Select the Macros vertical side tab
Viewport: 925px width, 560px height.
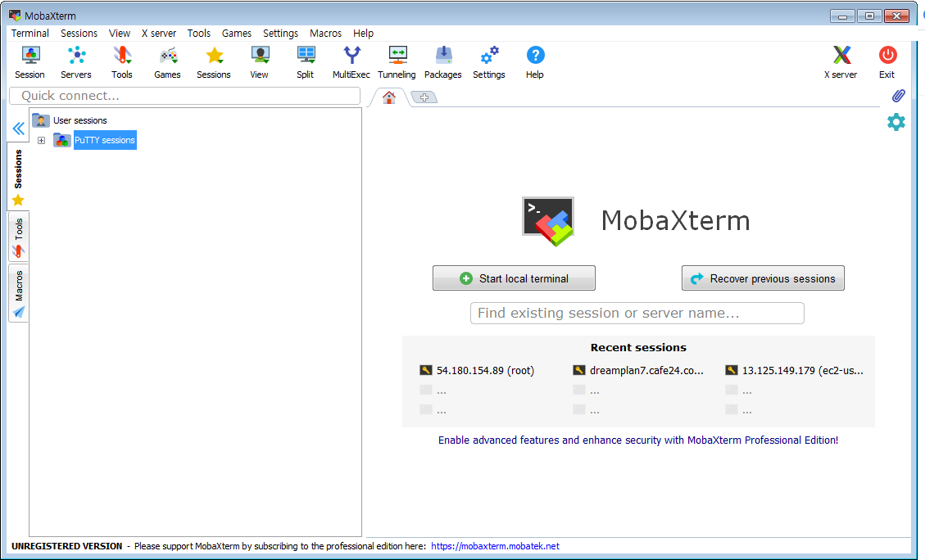(x=19, y=294)
